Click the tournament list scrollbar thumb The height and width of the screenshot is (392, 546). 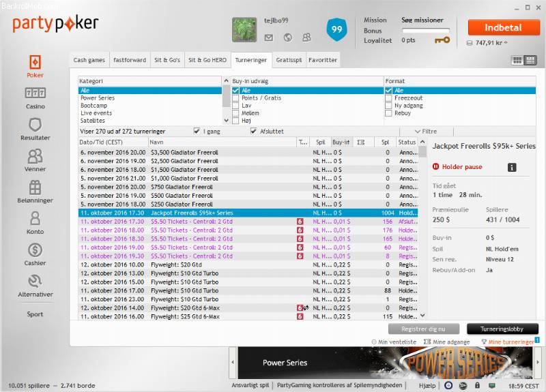(x=422, y=152)
